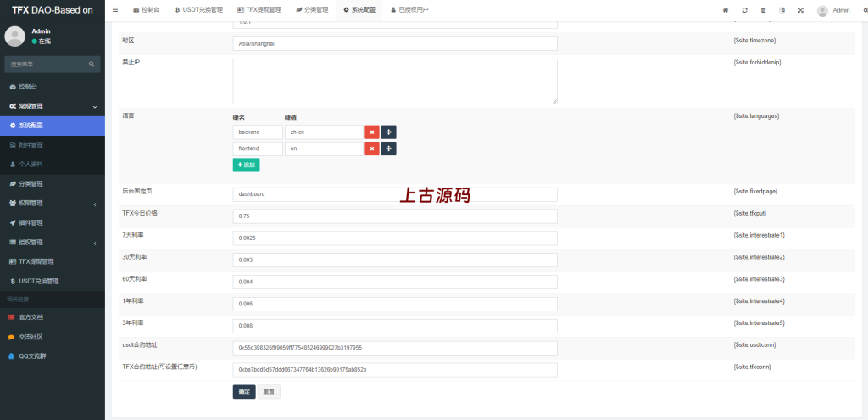Image resolution: width=868 pixels, height=420 pixels.
Task: Delete the frontend language row
Action: [x=372, y=149]
